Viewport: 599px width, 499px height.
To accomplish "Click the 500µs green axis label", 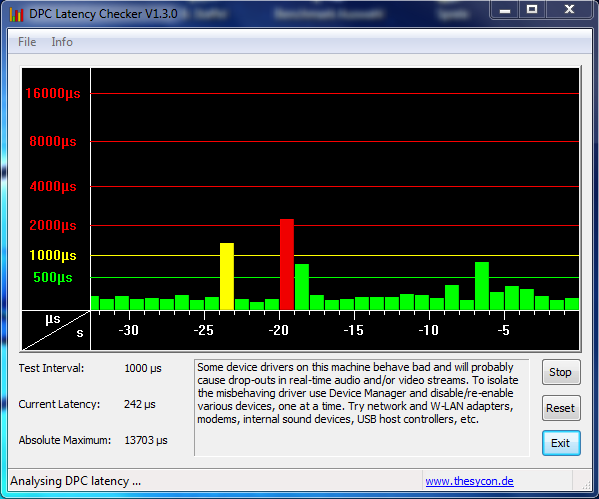I will click(x=53, y=277).
